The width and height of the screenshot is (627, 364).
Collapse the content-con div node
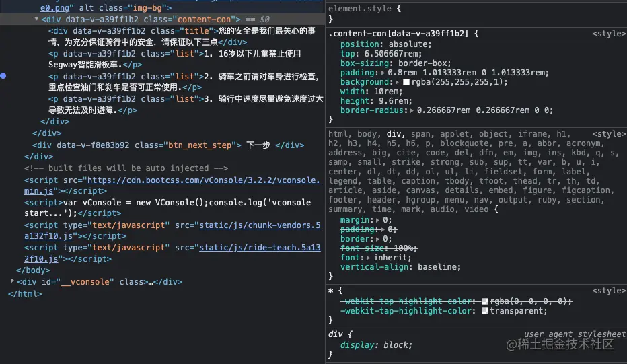[x=36, y=18]
